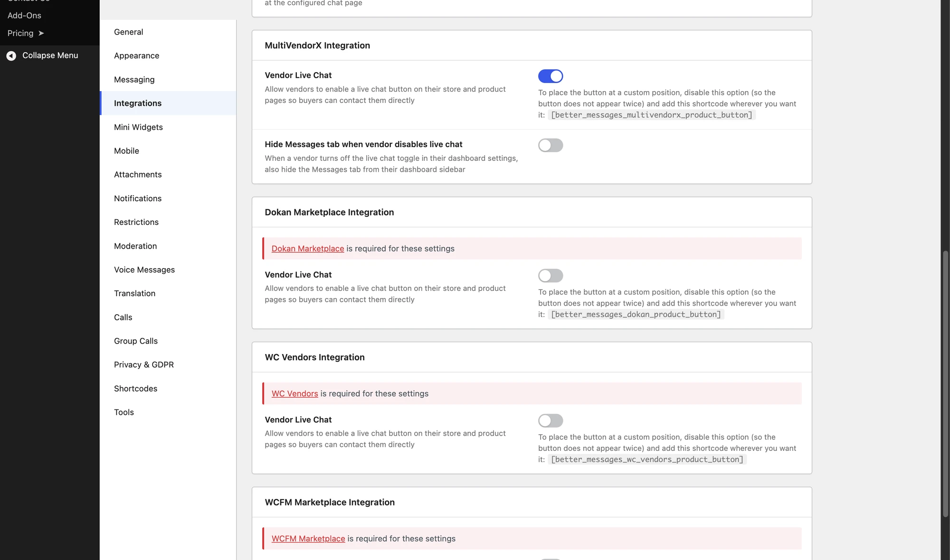Image resolution: width=950 pixels, height=560 pixels.
Task: Switch to the Translation tab
Action: pyautogui.click(x=168, y=293)
